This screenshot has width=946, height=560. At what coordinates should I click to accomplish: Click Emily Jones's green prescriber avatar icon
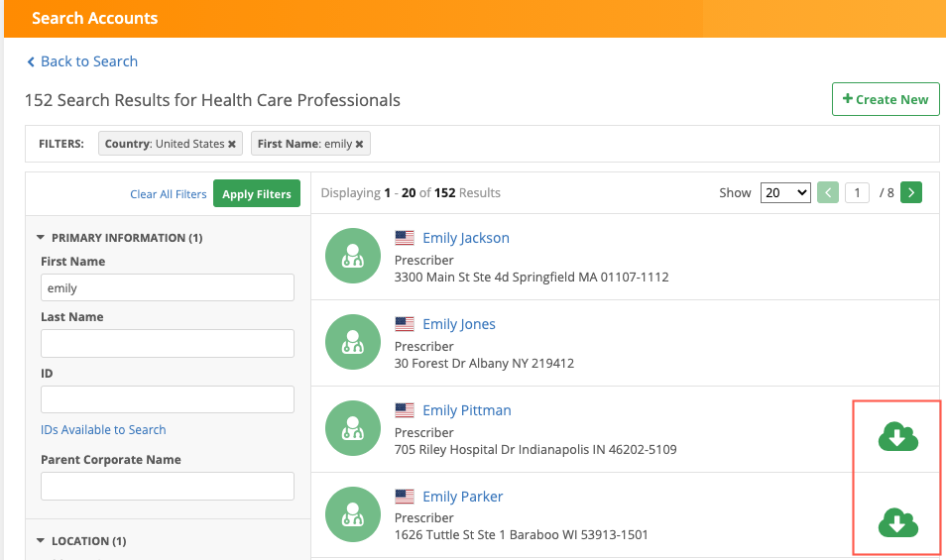[352, 342]
